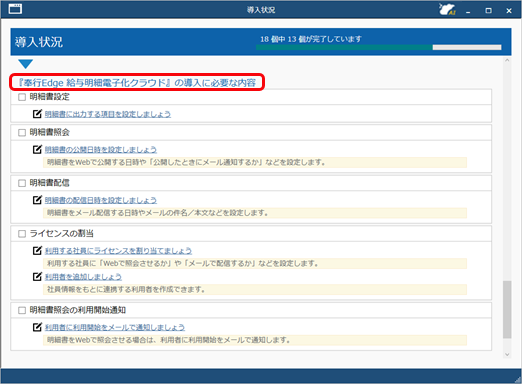Click the vertical scrollbar thumb
Screen dimensions: 522x384
point(507,310)
